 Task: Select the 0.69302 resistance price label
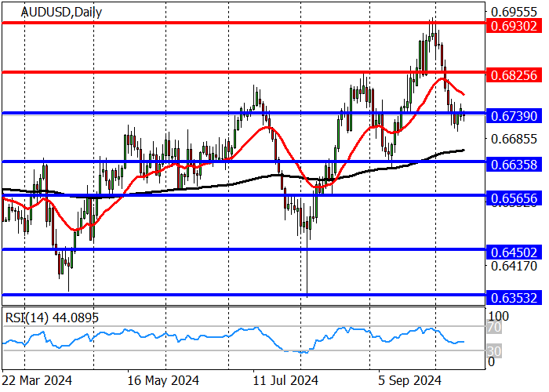click(x=514, y=26)
